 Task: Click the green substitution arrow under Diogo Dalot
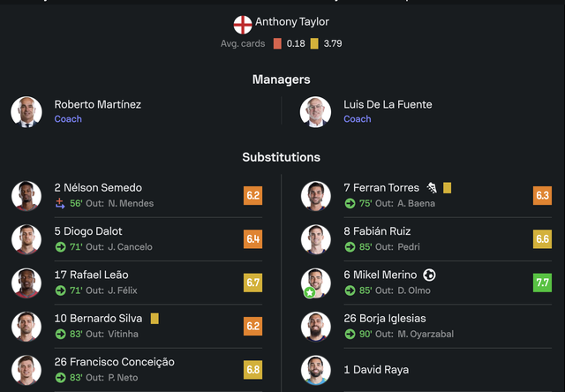tap(60, 247)
